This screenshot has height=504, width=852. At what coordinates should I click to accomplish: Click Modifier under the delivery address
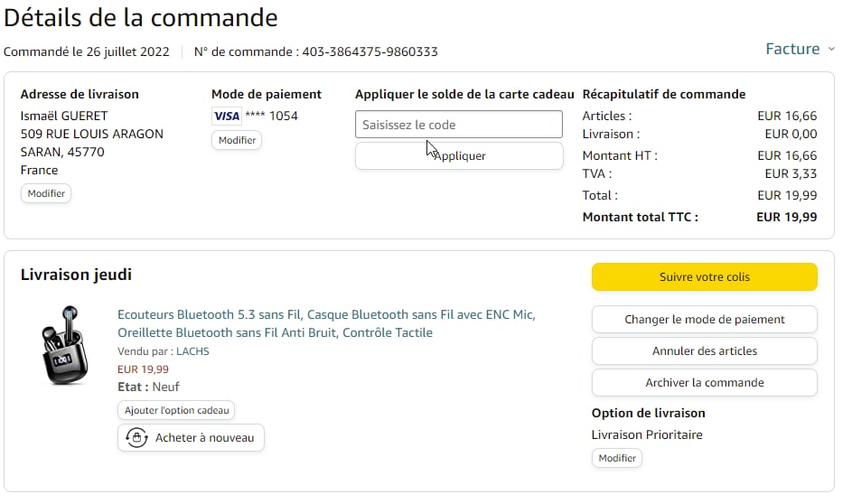point(46,193)
